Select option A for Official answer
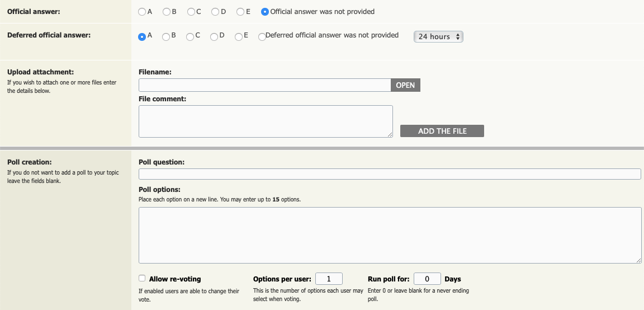This screenshot has width=644, height=310. coord(142,12)
